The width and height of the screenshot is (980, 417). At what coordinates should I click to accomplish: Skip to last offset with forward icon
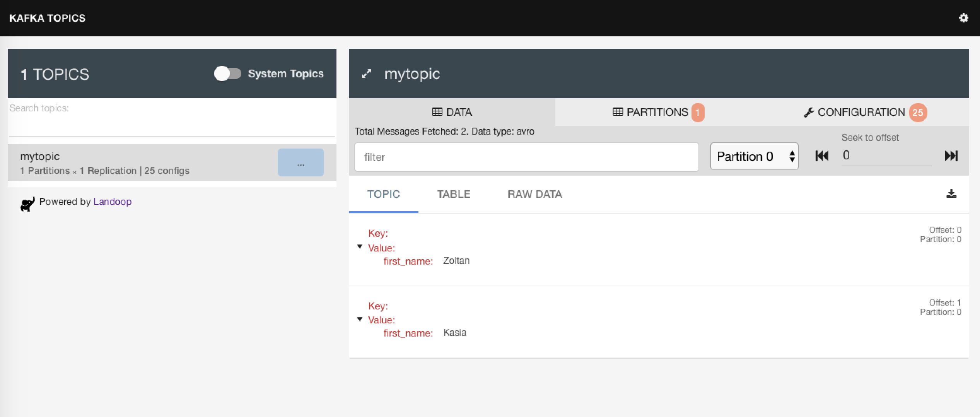point(951,156)
